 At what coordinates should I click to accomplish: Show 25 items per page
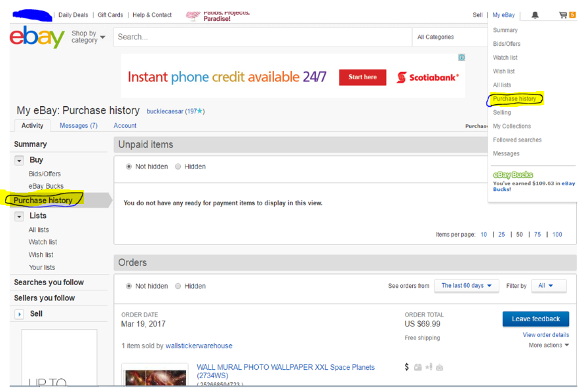(501, 234)
